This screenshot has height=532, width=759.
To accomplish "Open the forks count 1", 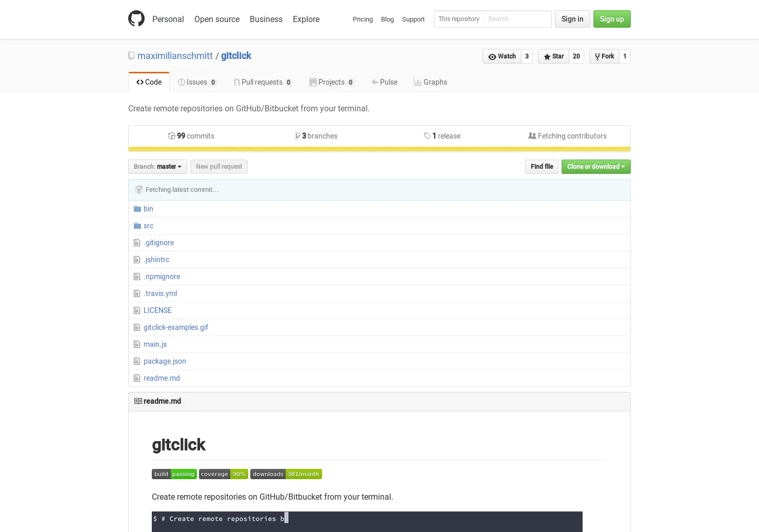I will click(625, 56).
